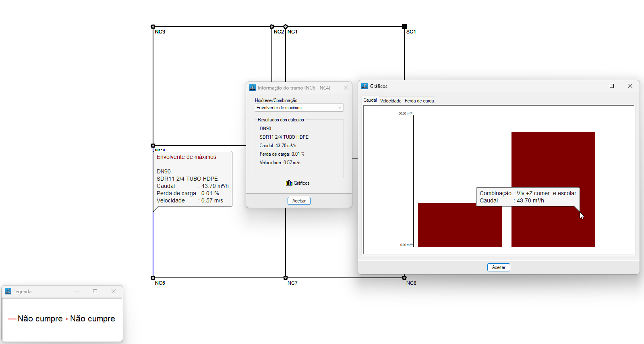
Task: Close the Informação do tramo dialog
Action: [346, 88]
